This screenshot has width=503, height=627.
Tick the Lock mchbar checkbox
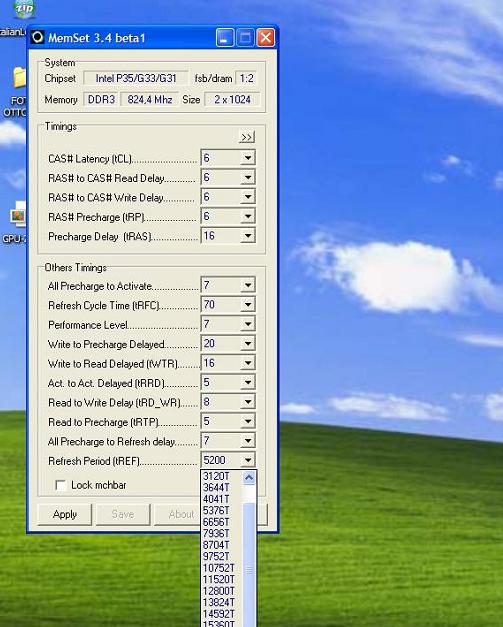(x=60, y=485)
